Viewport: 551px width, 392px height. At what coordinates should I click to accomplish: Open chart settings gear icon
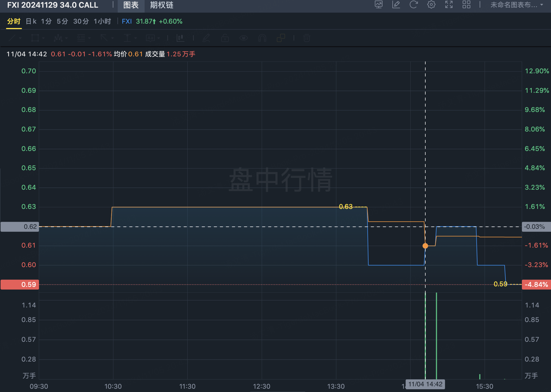coord(431,5)
